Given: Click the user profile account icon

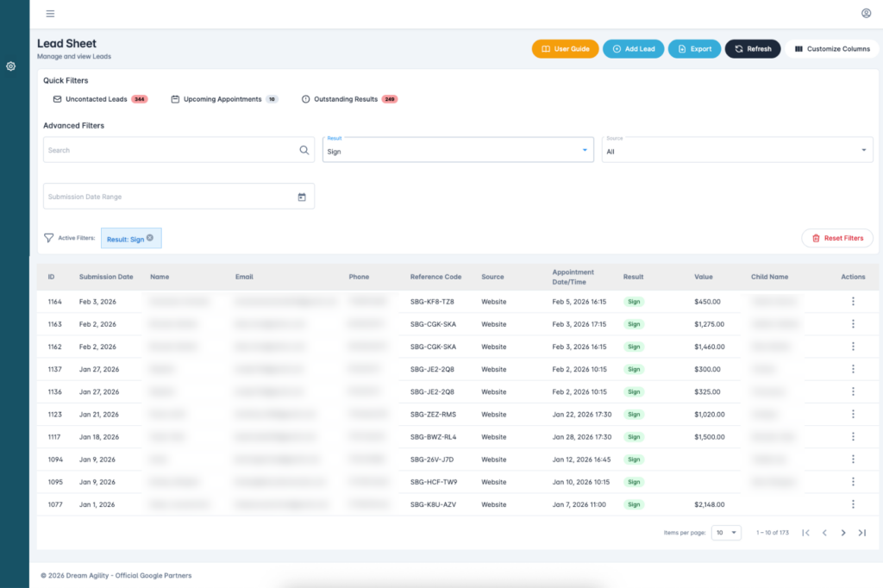Looking at the screenshot, I should tap(866, 14).
